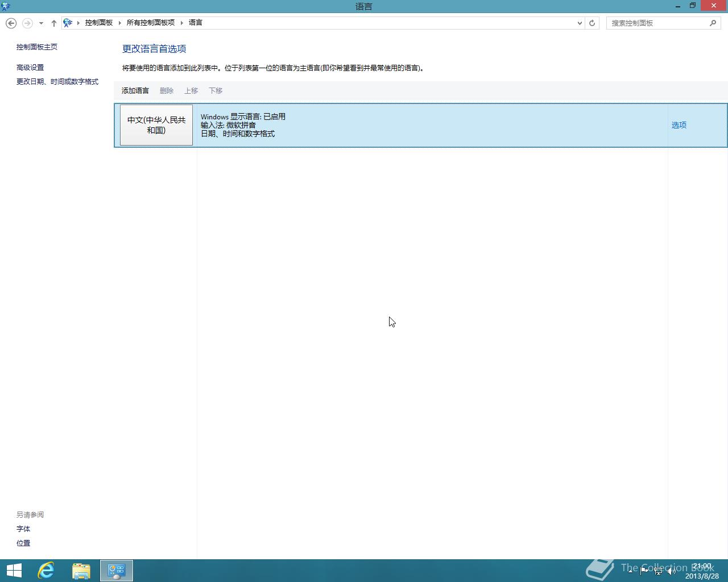Click the forward navigation arrow
This screenshot has width=728, height=582.
pyautogui.click(x=27, y=23)
